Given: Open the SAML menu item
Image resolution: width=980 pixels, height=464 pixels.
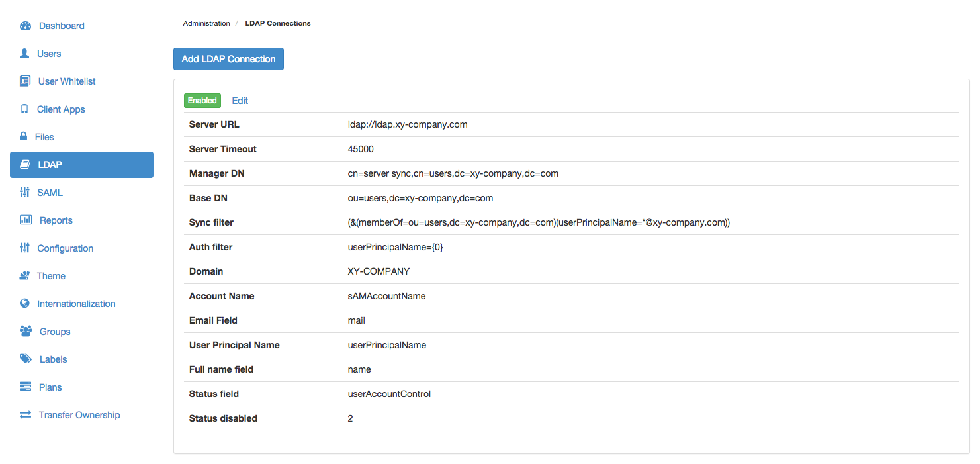Looking at the screenshot, I should point(50,193).
